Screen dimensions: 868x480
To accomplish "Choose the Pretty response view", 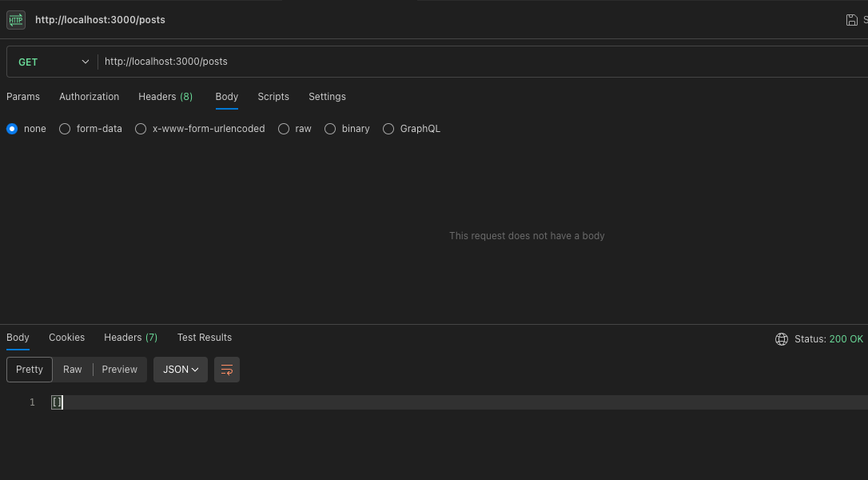I will (30, 370).
